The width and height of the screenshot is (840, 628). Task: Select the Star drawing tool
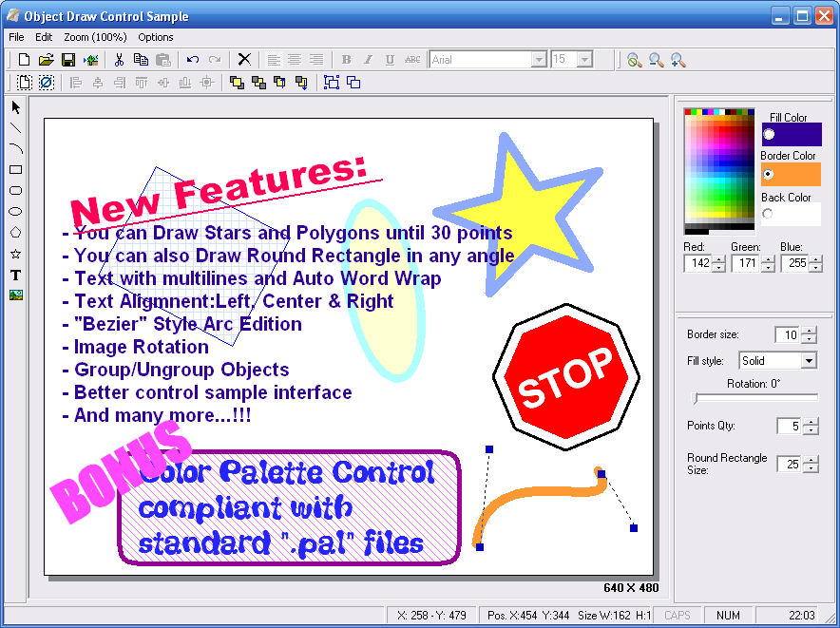[15, 254]
